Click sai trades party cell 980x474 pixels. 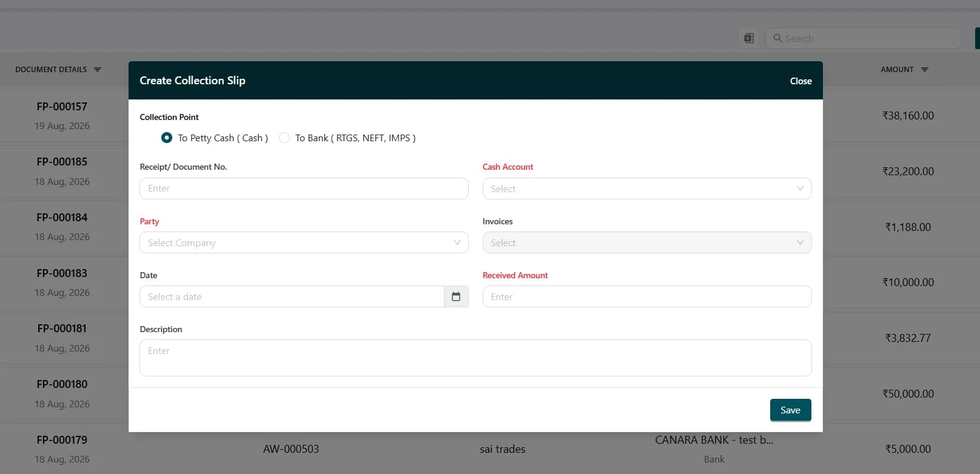(x=503, y=449)
